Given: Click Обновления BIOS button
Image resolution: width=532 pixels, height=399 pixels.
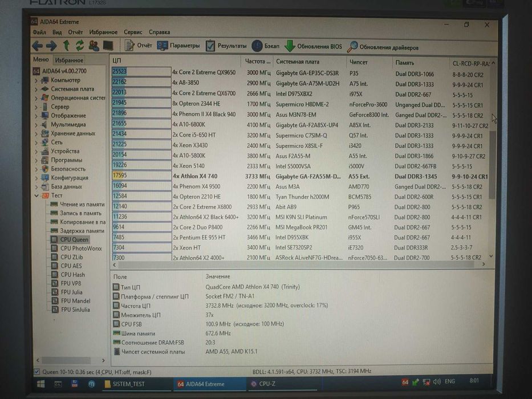Looking at the screenshot, I should point(313,47).
